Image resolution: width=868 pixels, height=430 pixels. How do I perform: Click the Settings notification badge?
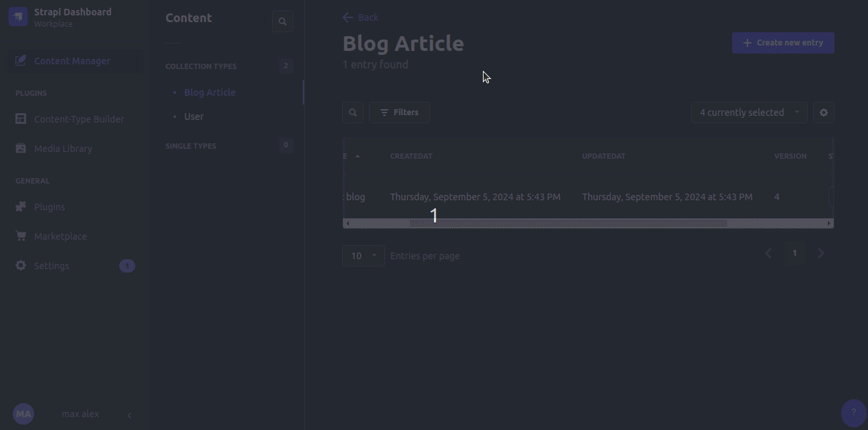coord(127,266)
